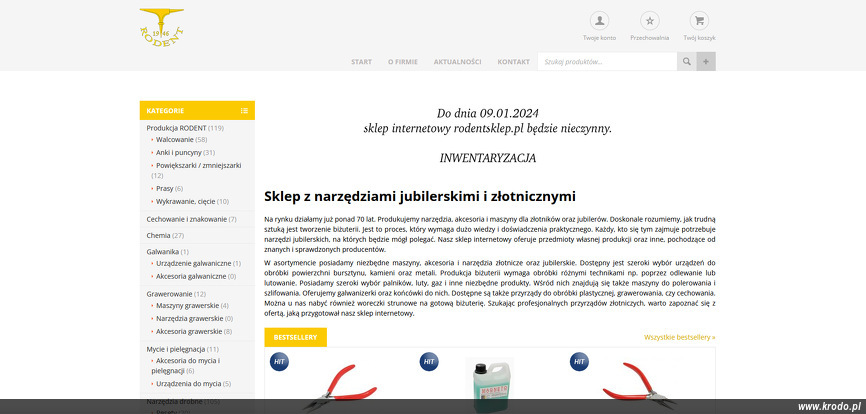Go to START menu item
This screenshot has height=414, width=866.
click(x=361, y=62)
